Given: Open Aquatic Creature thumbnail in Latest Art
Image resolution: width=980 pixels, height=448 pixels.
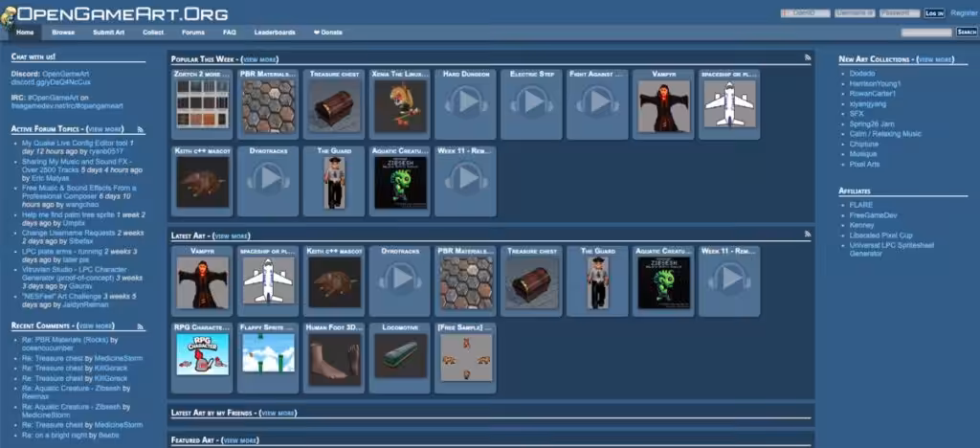Looking at the screenshot, I should (x=664, y=282).
